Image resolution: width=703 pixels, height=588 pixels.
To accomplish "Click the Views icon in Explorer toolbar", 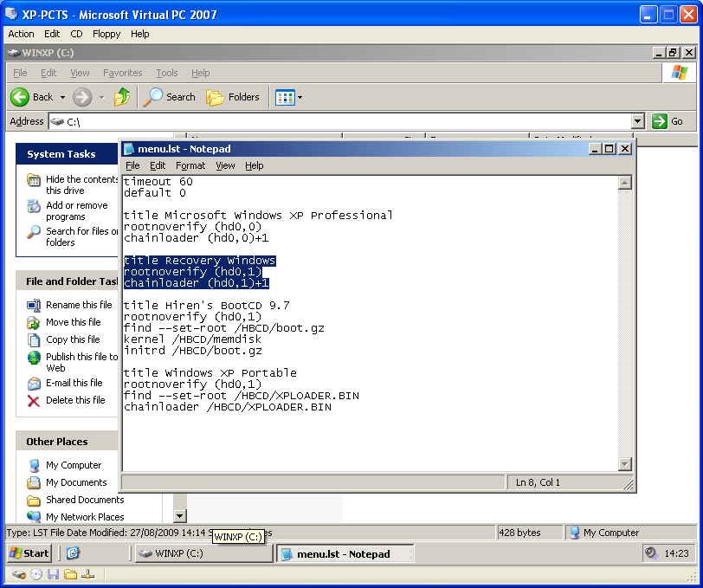I will click(x=285, y=97).
